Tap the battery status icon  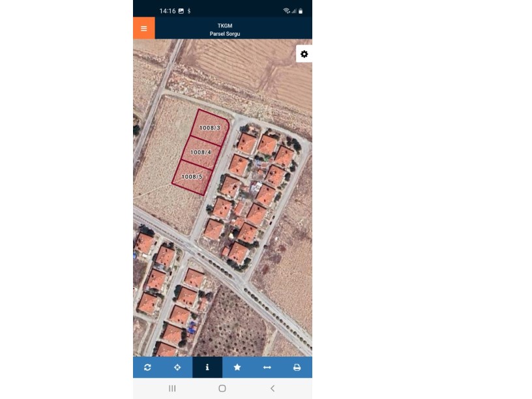[x=301, y=11]
